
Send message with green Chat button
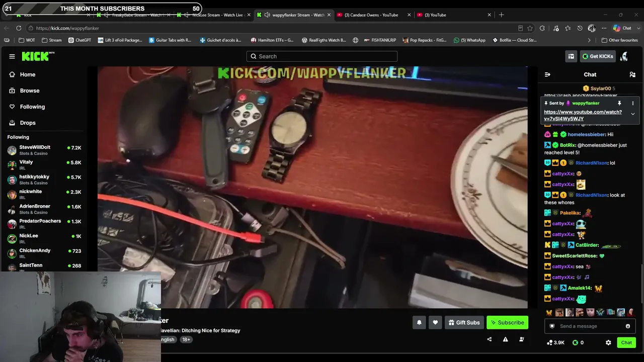(x=626, y=342)
